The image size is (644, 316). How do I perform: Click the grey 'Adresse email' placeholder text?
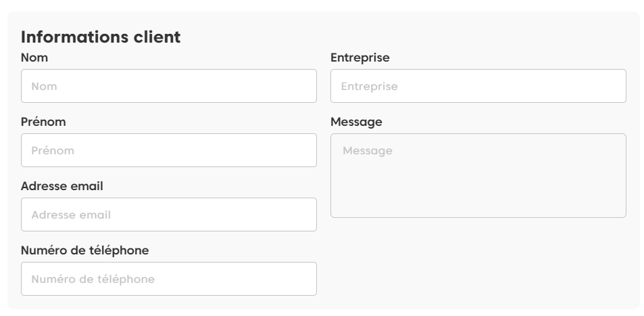(71, 215)
